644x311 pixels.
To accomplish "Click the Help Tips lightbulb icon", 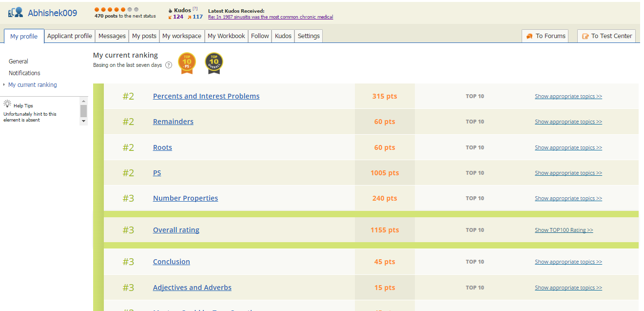I will coord(7,104).
